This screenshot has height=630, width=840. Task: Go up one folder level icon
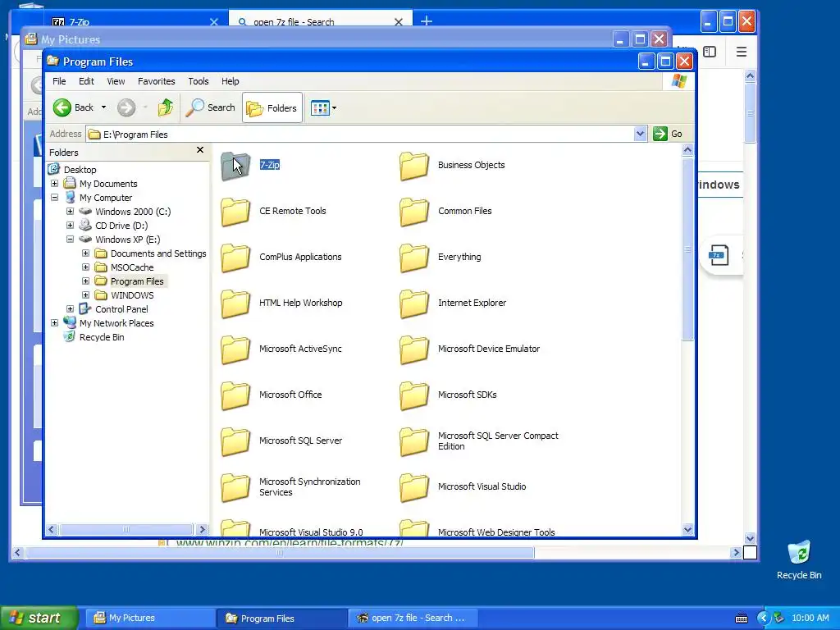coord(166,107)
